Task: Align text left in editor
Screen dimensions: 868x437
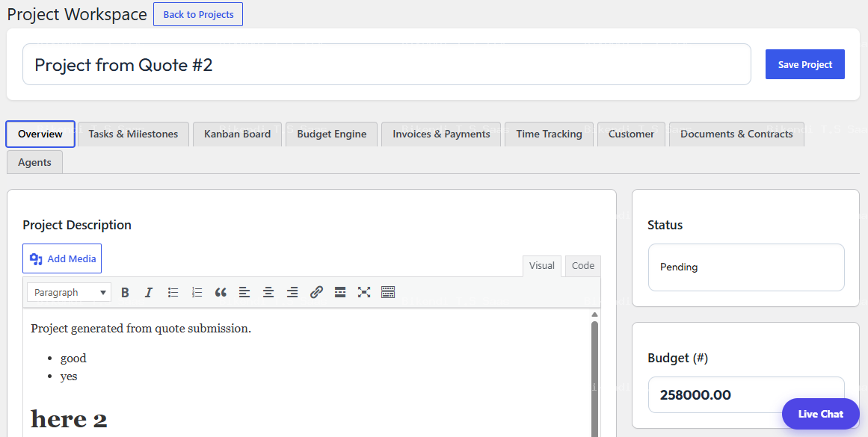Action: point(244,293)
